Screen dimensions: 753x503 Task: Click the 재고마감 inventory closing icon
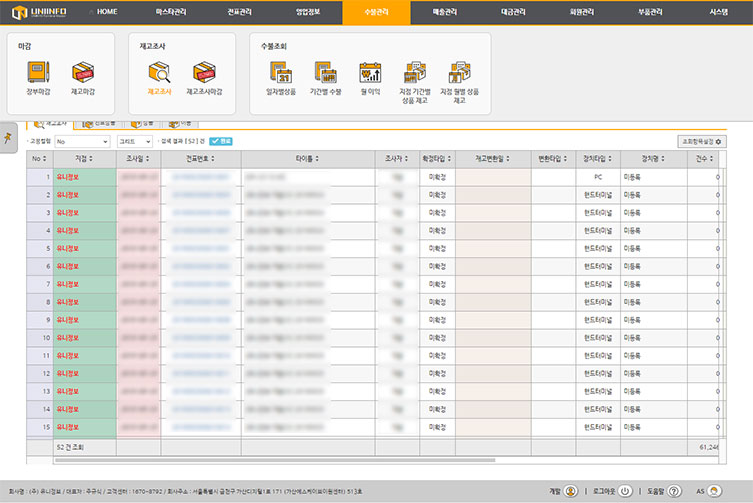[x=83, y=73]
